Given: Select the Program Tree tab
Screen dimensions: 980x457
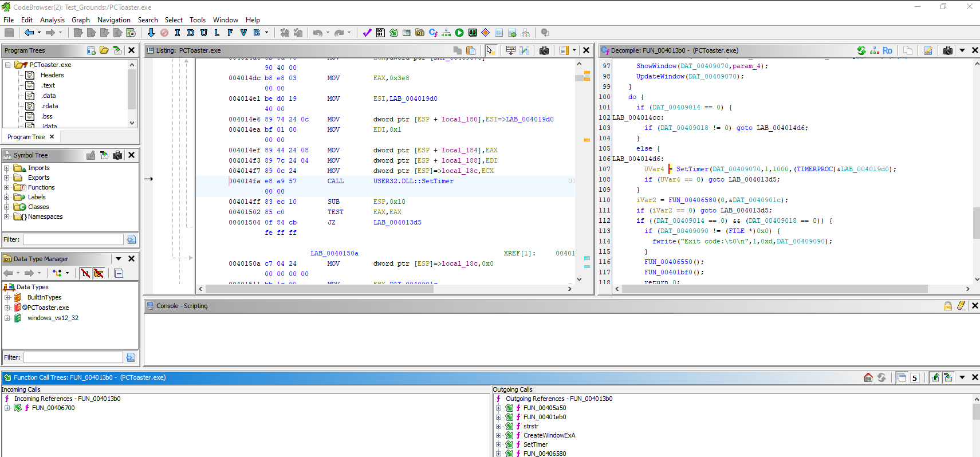Looking at the screenshot, I should (x=26, y=137).
